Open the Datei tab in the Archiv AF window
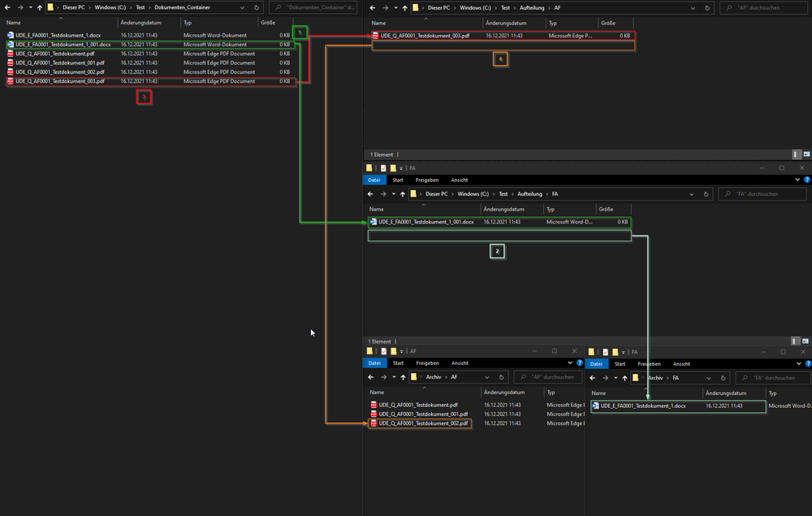Viewport: 812px width, 516px height. 373,364
